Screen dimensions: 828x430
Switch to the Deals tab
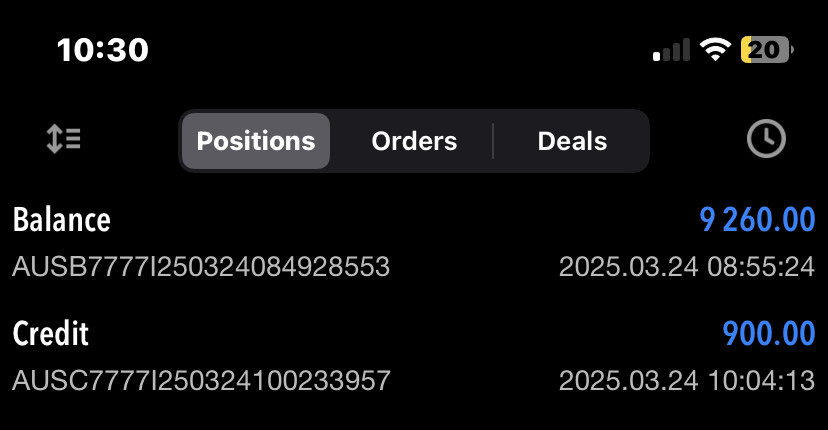572,141
